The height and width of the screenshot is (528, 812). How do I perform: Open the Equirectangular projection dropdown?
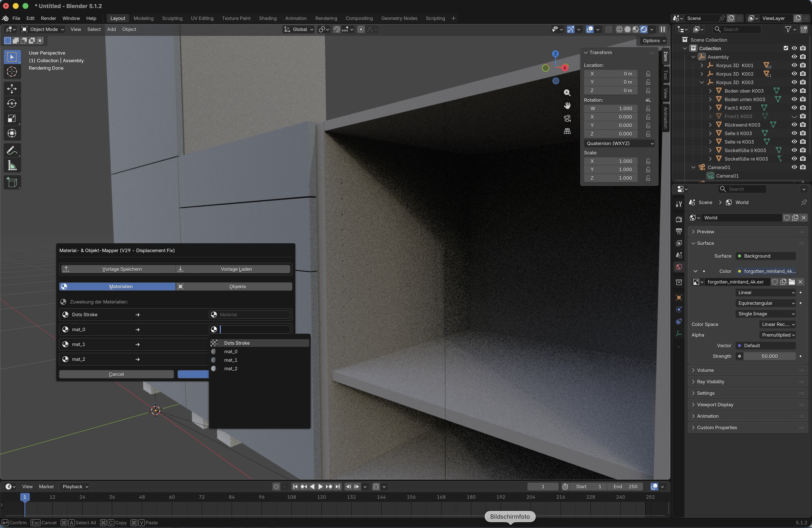(766, 303)
